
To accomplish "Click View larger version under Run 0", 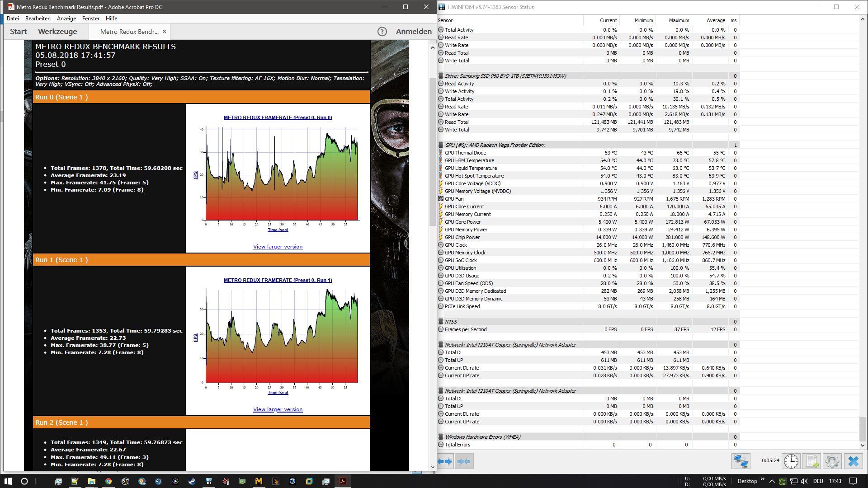I will [x=278, y=247].
